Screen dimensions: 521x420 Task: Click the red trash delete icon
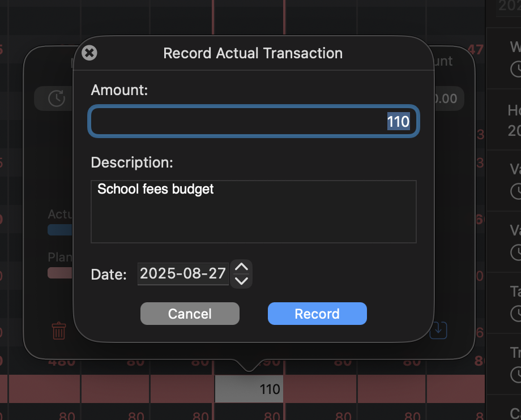coord(59,330)
